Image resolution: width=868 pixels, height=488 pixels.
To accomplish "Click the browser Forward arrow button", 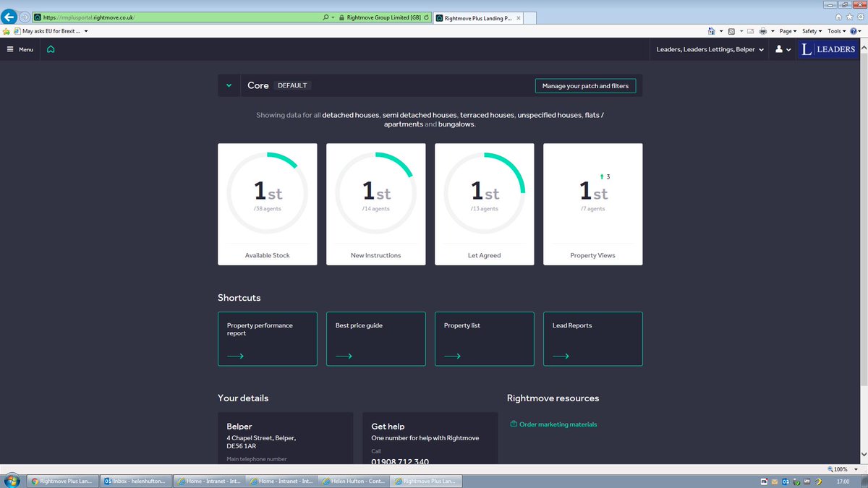I will tap(25, 17).
